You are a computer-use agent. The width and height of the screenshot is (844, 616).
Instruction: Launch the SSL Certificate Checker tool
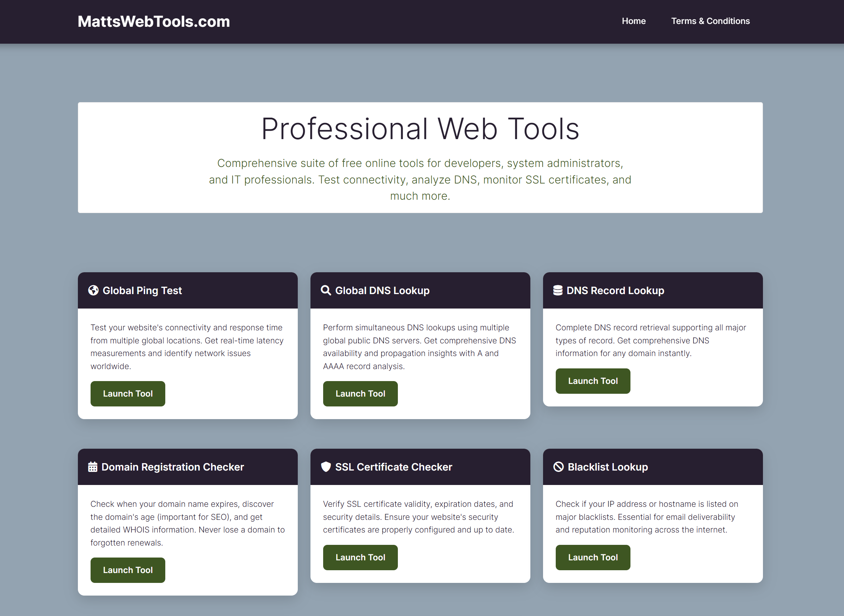(360, 557)
